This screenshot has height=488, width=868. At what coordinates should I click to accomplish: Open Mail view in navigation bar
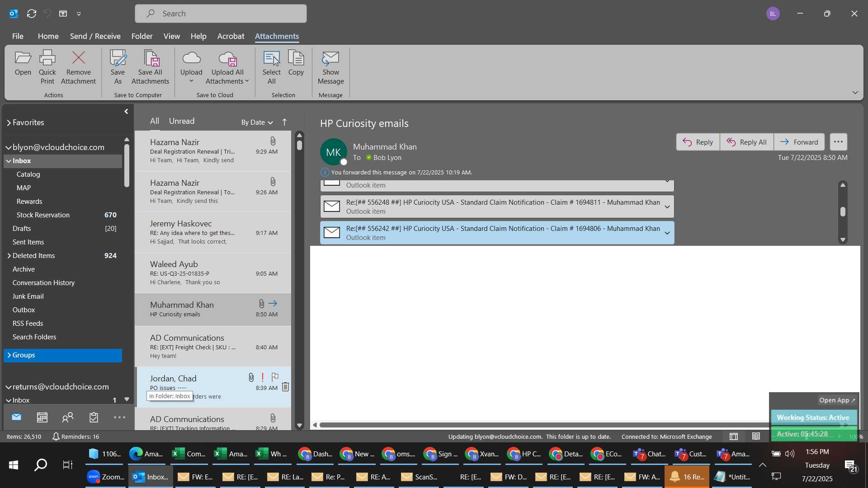17,417
